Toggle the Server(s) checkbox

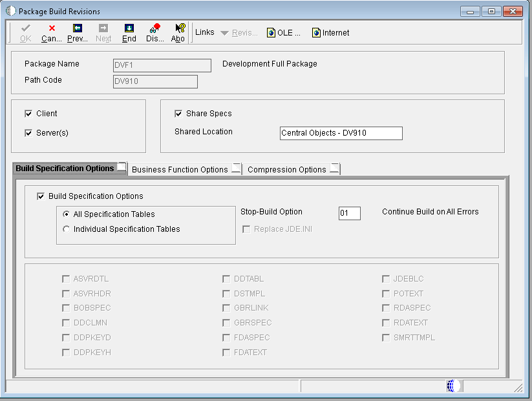pos(28,133)
